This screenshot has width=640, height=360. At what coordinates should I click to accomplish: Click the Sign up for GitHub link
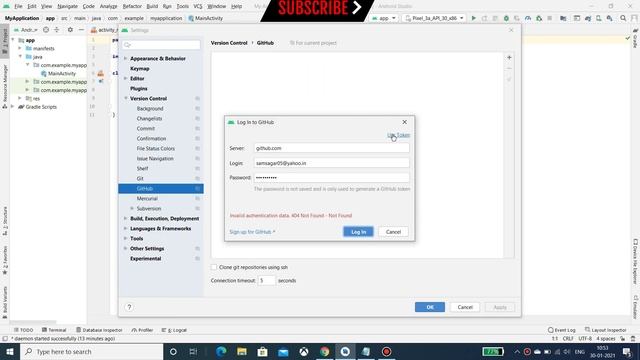tap(252, 232)
